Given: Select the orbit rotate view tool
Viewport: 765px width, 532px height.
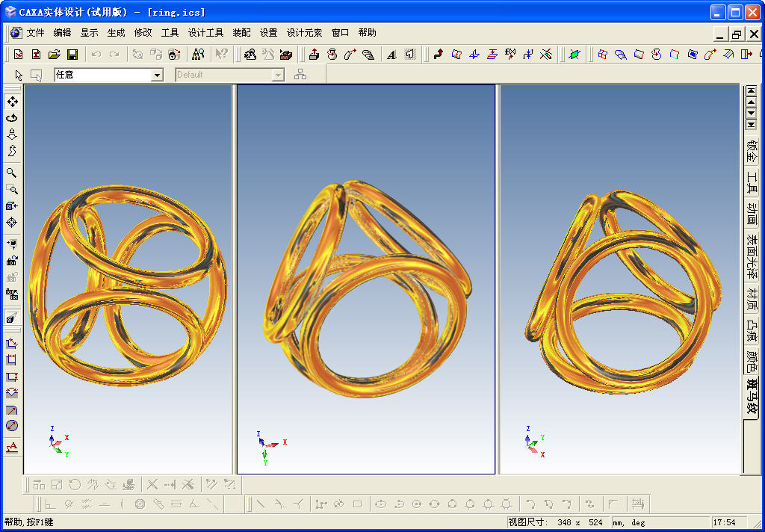Looking at the screenshot, I should coord(12,117).
